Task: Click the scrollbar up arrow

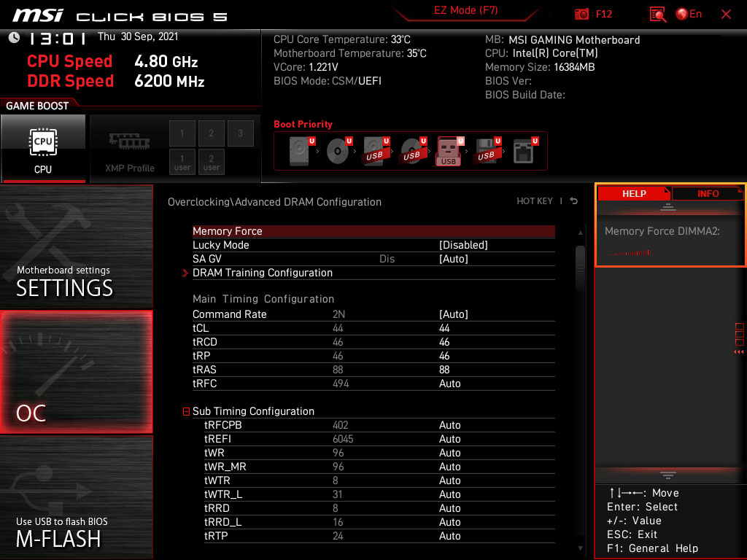Action: pyautogui.click(x=580, y=233)
